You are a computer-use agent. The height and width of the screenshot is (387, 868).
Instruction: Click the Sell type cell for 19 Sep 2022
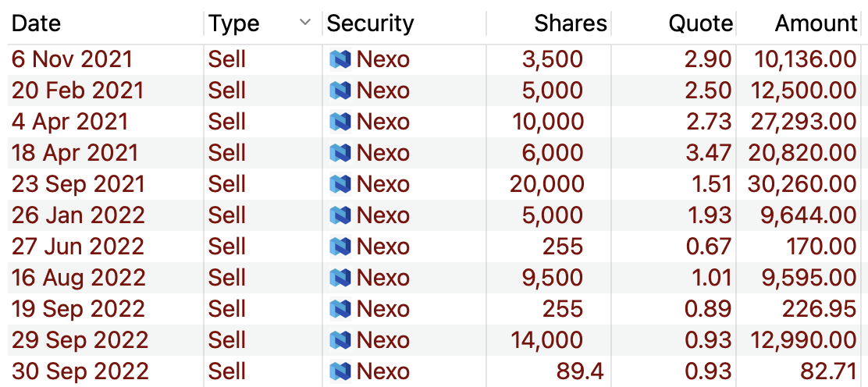[x=227, y=308]
